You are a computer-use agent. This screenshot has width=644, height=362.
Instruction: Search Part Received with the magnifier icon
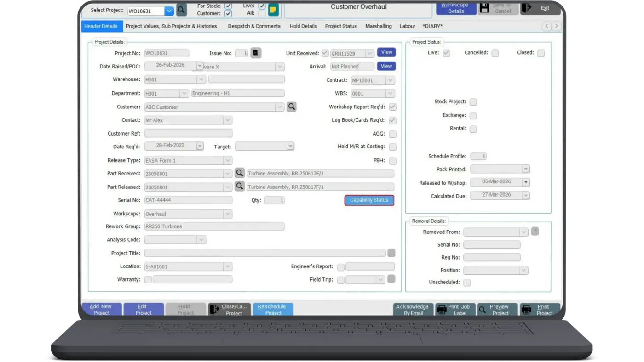click(239, 173)
